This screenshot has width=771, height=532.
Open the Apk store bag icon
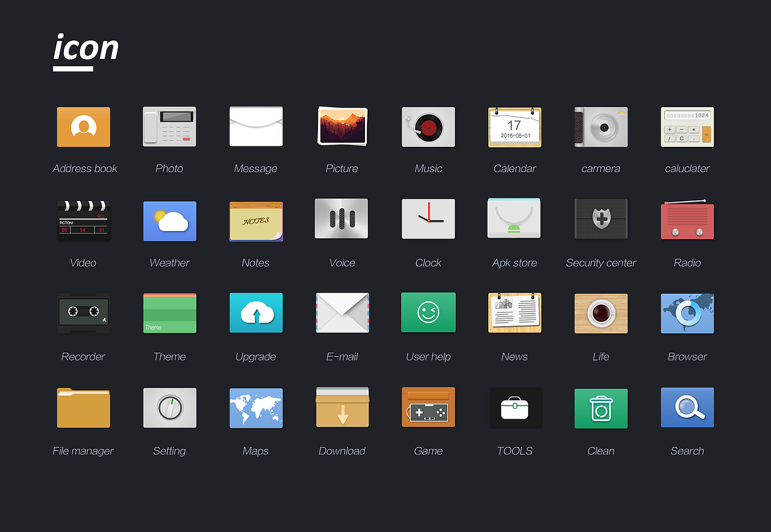pyautogui.click(x=514, y=218)
